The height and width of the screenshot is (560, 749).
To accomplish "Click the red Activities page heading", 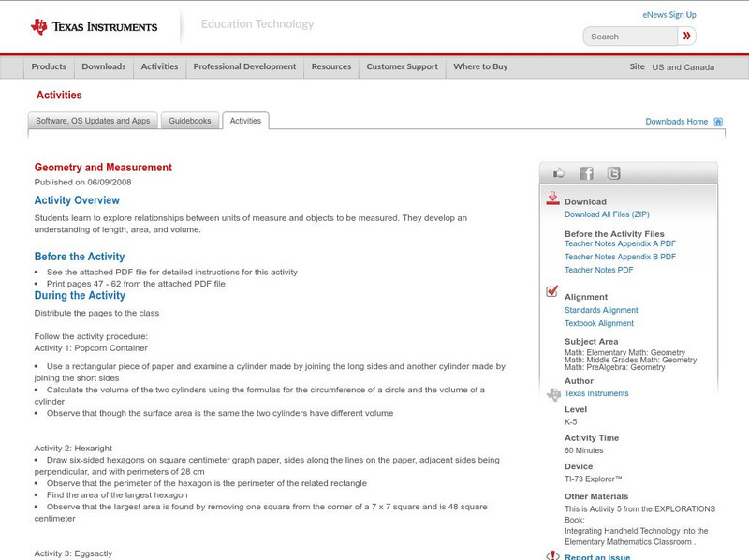I will [x=59, y=95].
